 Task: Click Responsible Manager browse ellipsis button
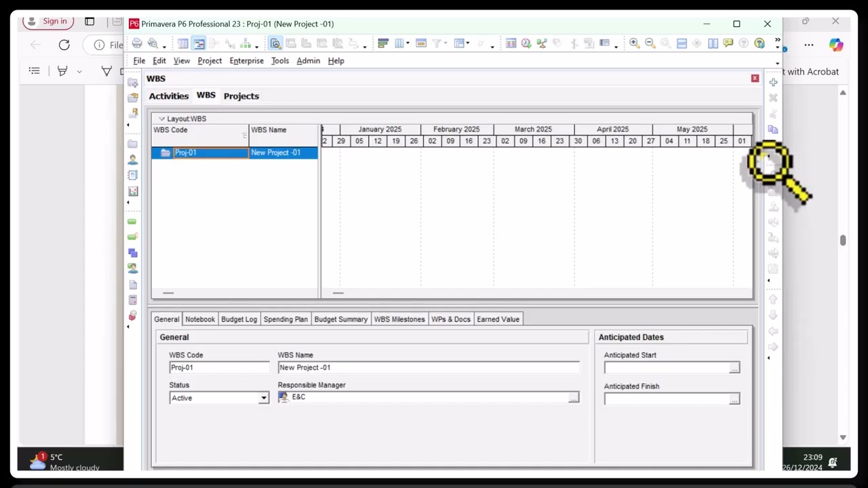click(574, 398)
